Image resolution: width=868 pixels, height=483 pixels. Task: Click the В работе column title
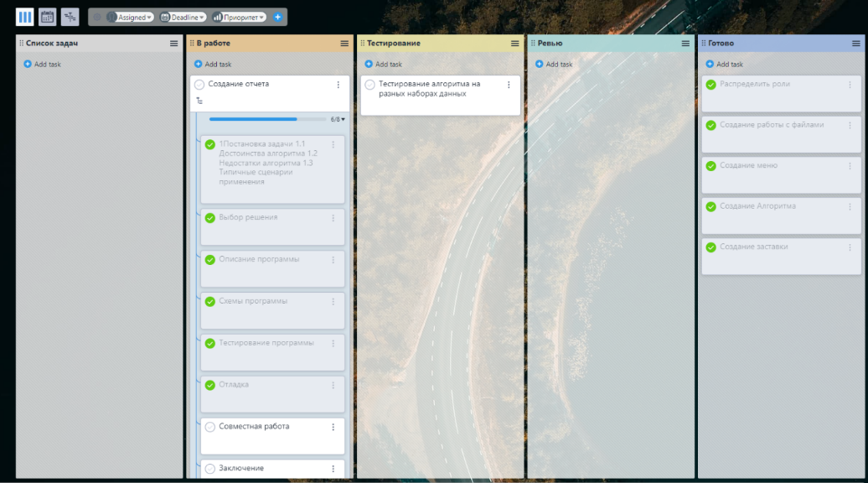(x=213, y=44)
